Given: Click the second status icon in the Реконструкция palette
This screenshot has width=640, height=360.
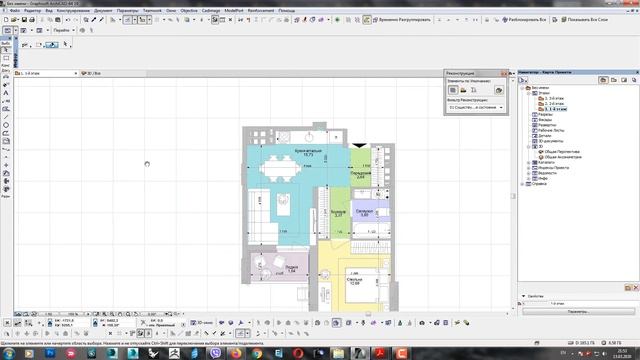Looking at the screenshot, I should [x=463, y=90].
